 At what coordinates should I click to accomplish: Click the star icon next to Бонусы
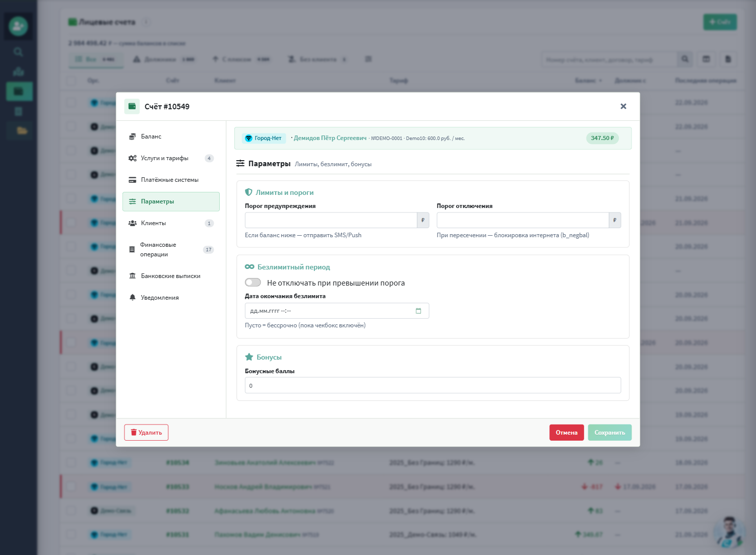tap(249, 357)
